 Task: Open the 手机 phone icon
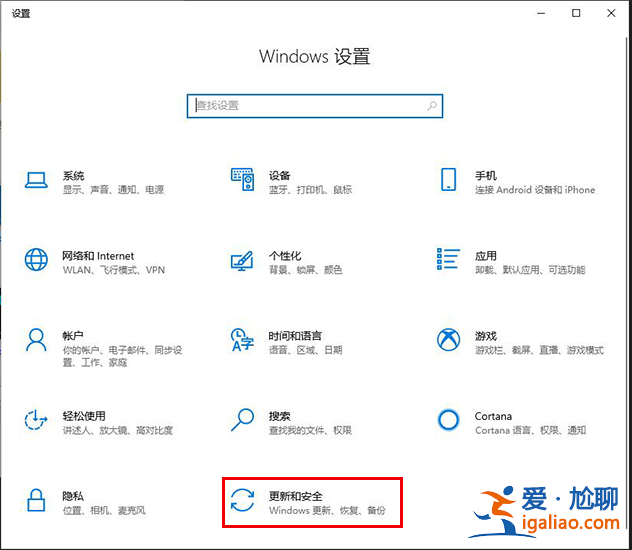coord(448,179)
